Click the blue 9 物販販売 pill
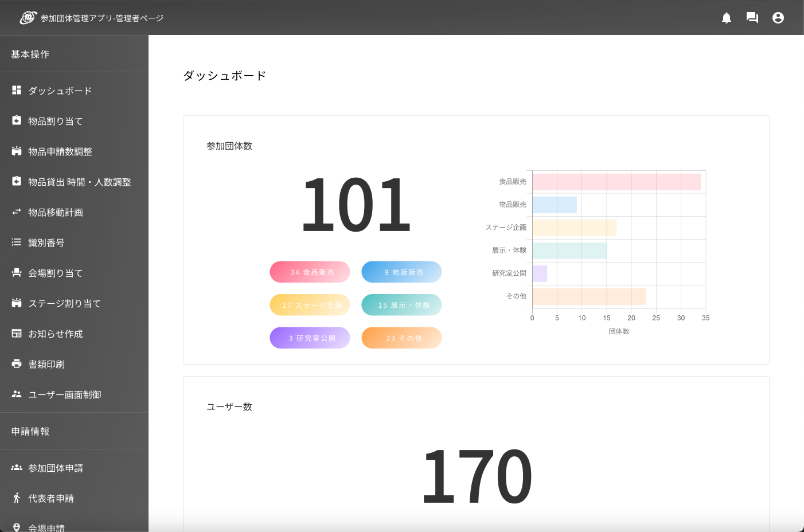 [x=401, y=272]
